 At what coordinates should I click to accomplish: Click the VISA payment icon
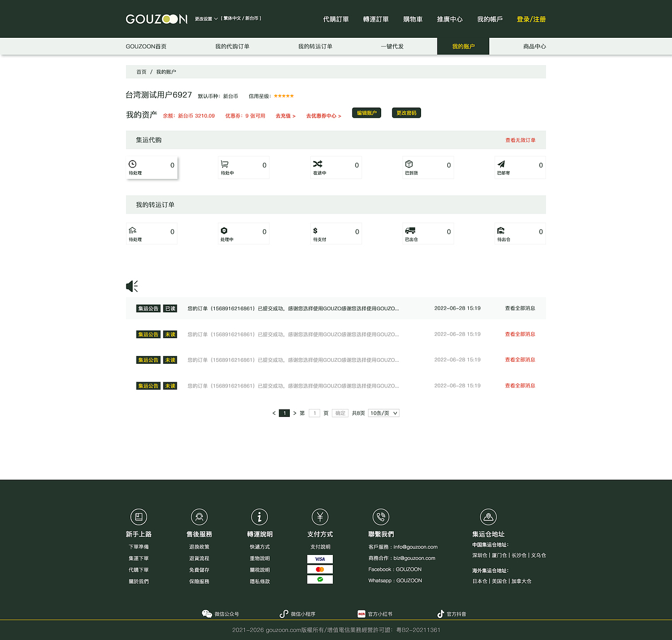[x=320, y=559]
